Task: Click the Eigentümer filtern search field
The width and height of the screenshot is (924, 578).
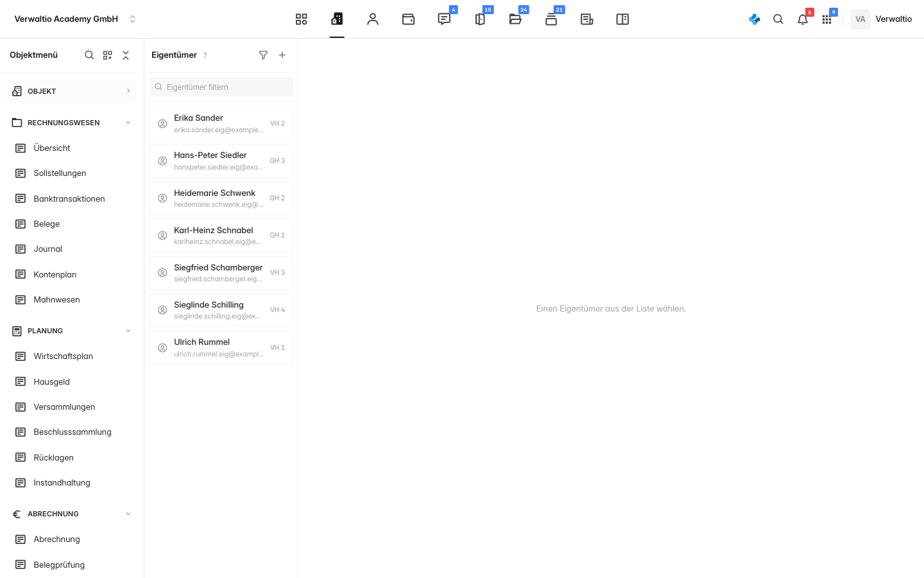Action: pyautogui.click(x=221, y=87)
